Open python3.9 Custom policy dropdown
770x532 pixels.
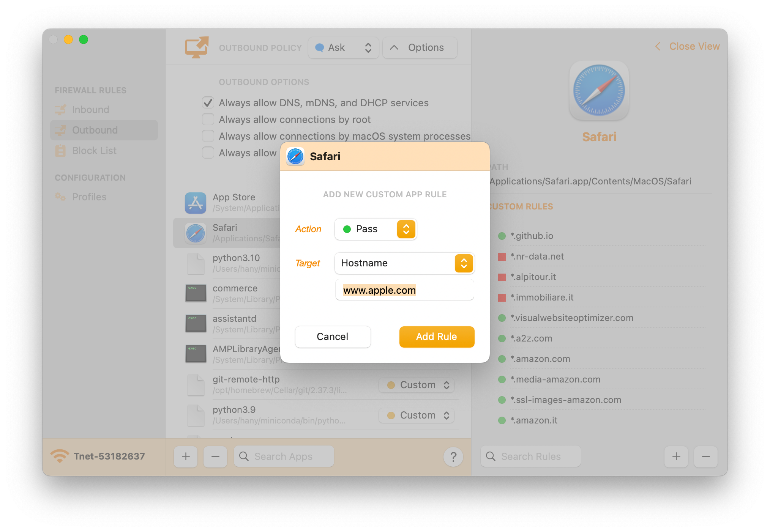tap(417, 415)
